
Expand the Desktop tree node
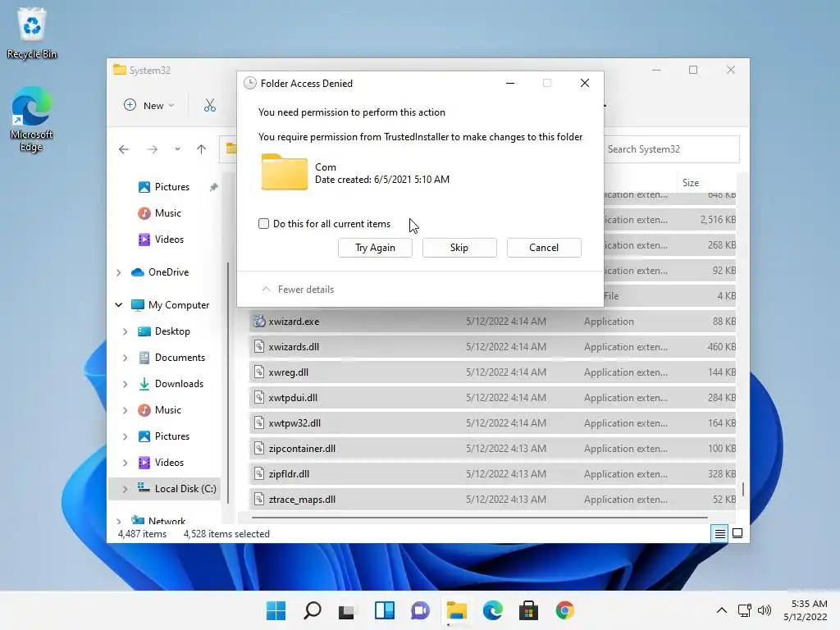click(125, 331)
